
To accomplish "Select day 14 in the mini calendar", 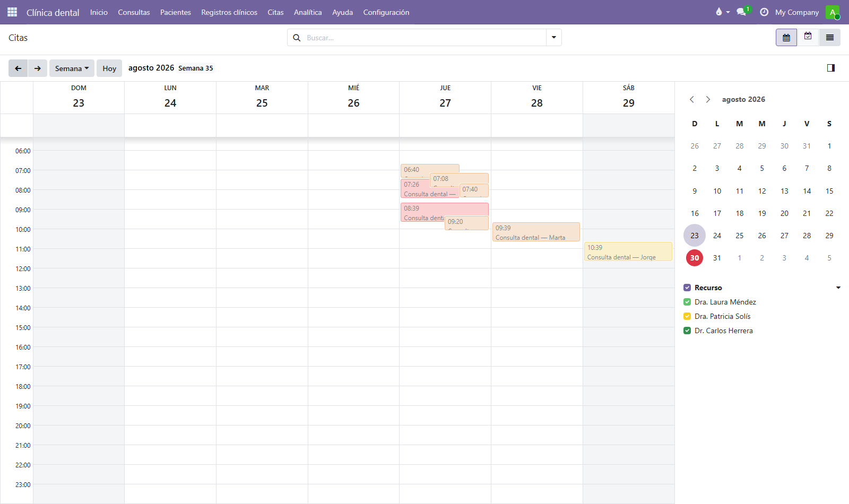I will point(807,191).
